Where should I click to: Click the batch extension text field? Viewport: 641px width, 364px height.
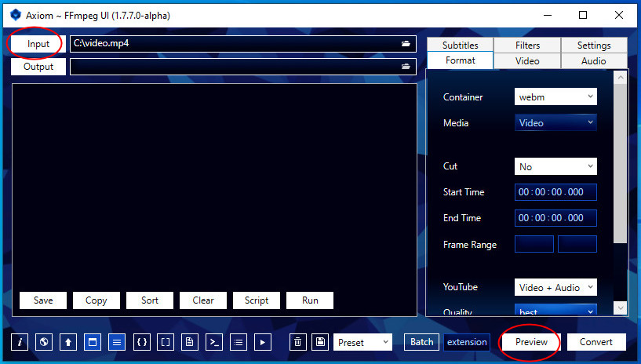pyautogui.click(x=467, y=342)
